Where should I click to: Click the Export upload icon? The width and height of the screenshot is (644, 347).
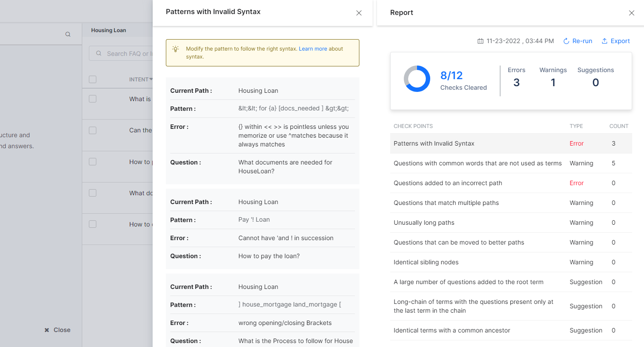click(x=604, y=41)
